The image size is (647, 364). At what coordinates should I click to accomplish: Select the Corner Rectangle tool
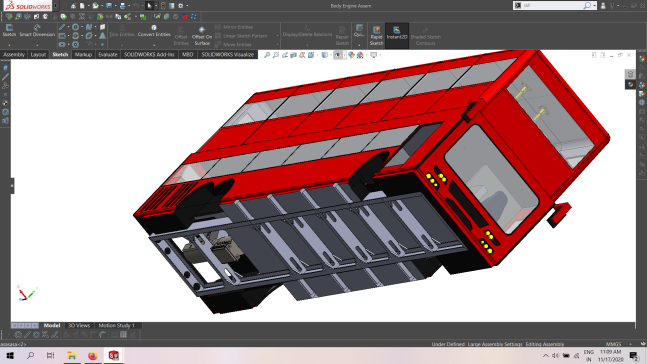(62, 36)
